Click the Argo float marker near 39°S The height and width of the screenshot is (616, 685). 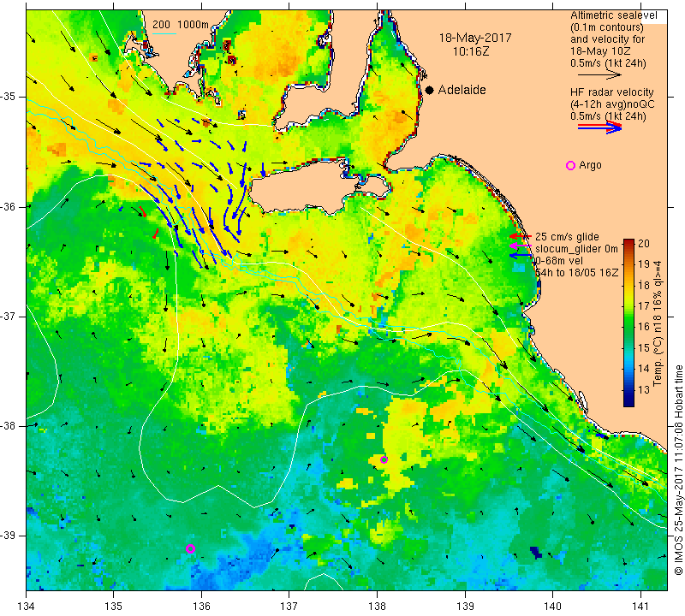click(x=190, y=548)
